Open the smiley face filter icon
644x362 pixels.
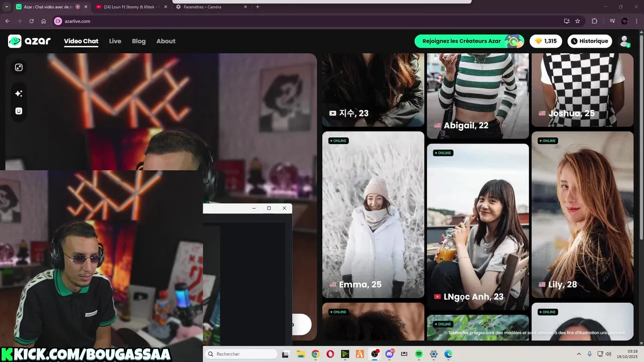19,111
